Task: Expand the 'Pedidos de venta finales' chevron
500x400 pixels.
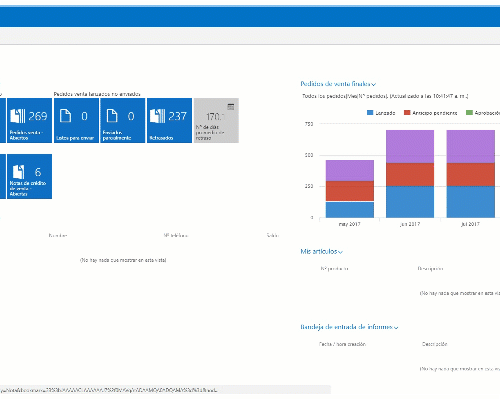Action: click(x=374, y=84)
